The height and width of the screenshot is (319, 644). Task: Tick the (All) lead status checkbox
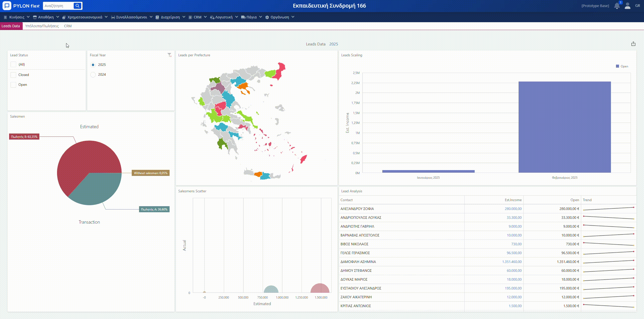coord(13,64)
